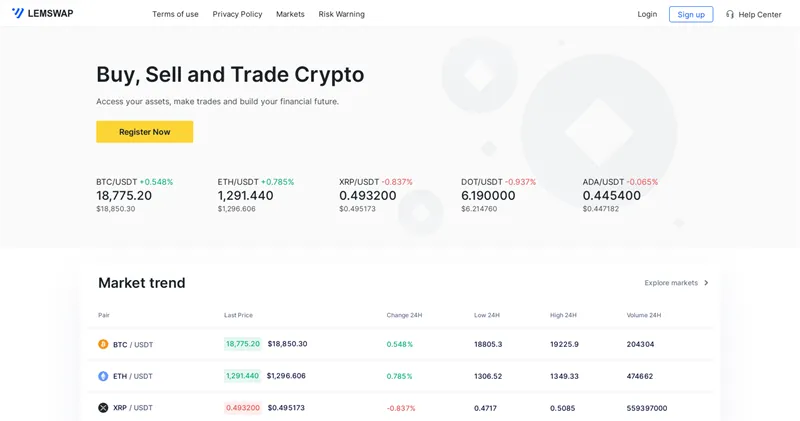Go to the Markets menu item
Viewport: 800px width, 421px height.
click(x=290, y=14)
